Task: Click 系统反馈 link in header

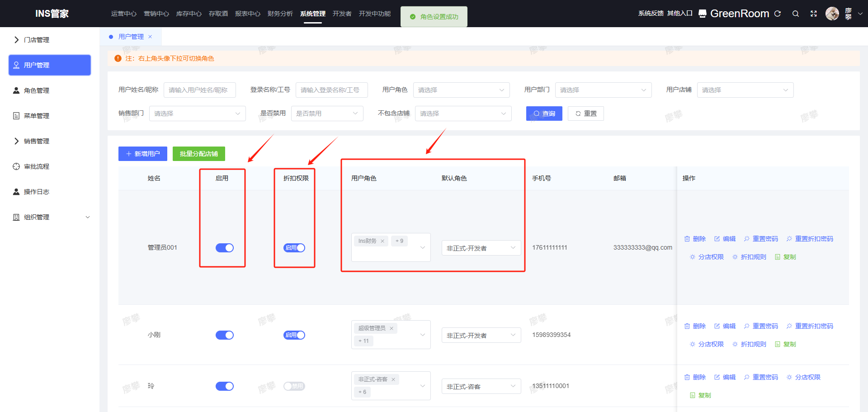Action: pos(651,13)
